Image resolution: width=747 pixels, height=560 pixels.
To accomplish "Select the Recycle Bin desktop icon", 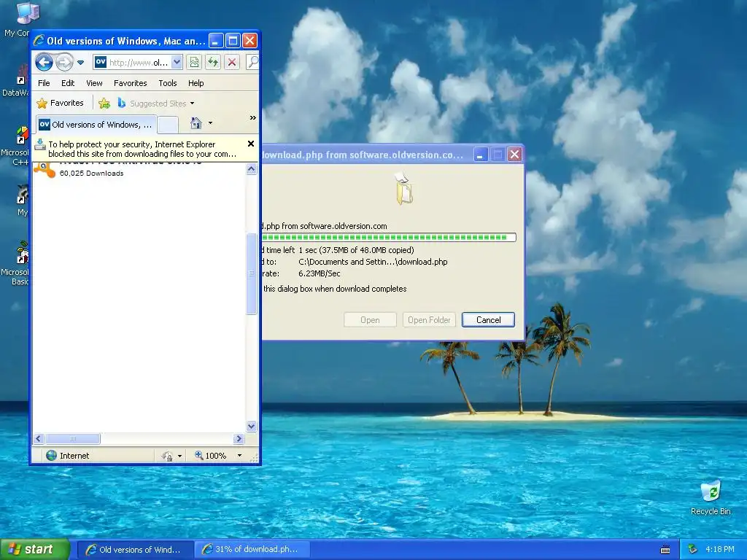I will pos(711,497).
